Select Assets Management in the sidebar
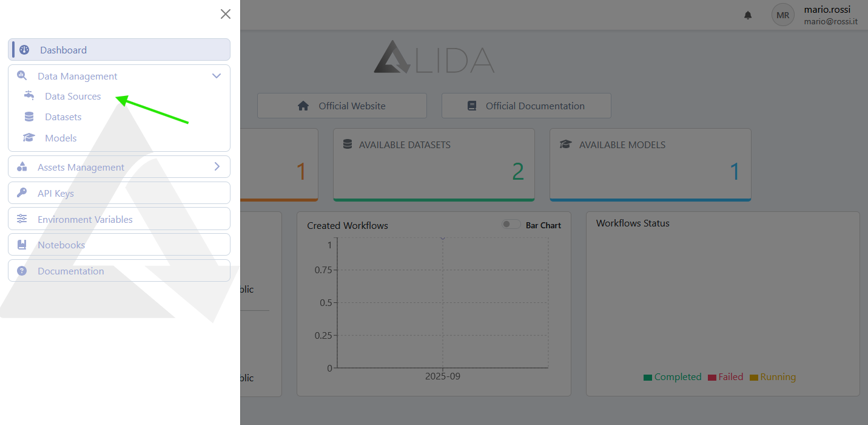868x425 pixels. (119, 167)
